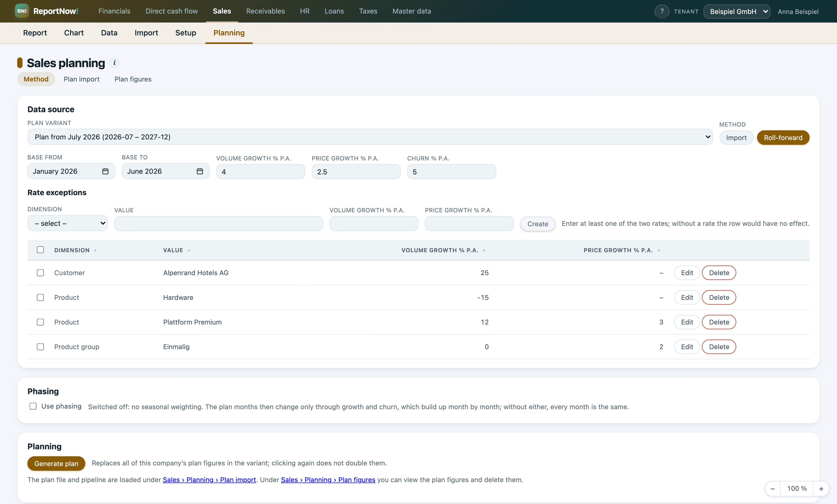Image resolution: width=837 pixels, height=504 pixels.
Task: Edit the Einmalig exception
Action: click(687, 347)
